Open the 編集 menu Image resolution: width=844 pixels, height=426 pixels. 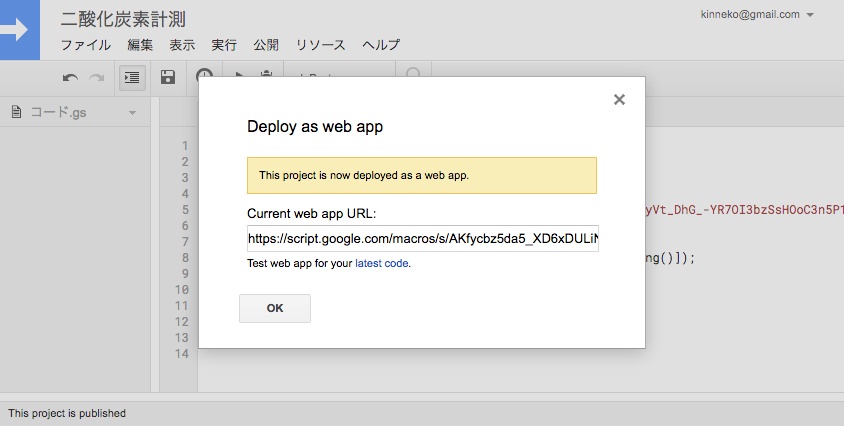(140, 45)
